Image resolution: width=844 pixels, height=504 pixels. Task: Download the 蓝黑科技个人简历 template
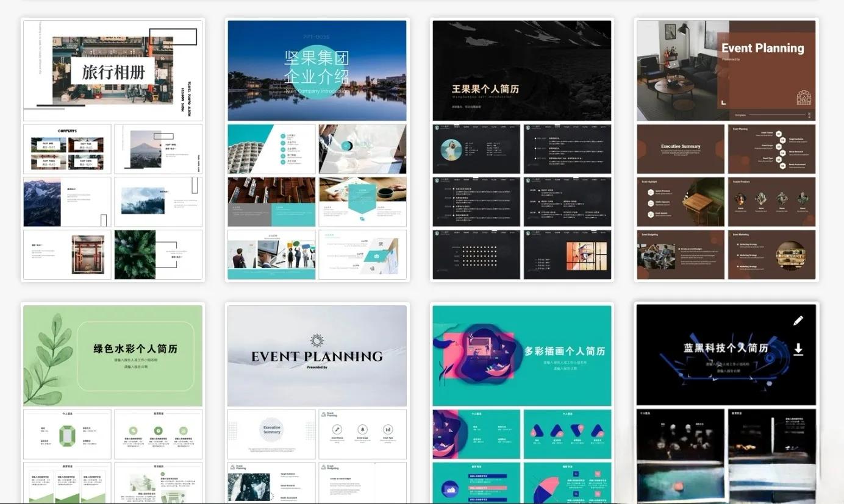coord(798,349)
